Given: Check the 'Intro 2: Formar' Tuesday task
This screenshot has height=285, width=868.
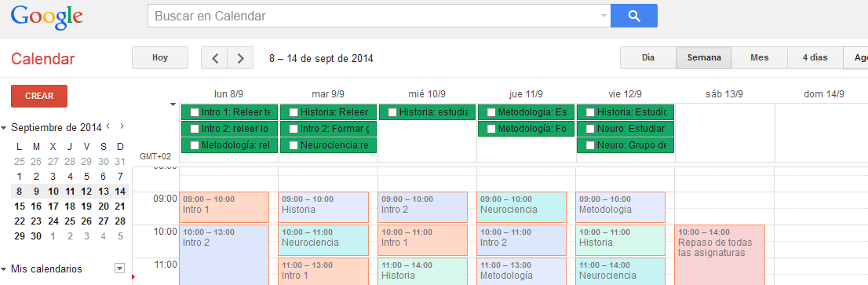Looking at the screenshot, I should (x=294, y=129).
